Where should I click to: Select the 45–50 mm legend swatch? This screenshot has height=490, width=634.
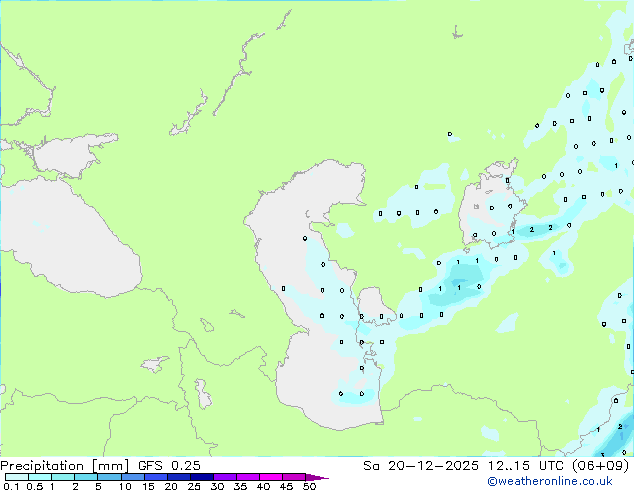294,477
